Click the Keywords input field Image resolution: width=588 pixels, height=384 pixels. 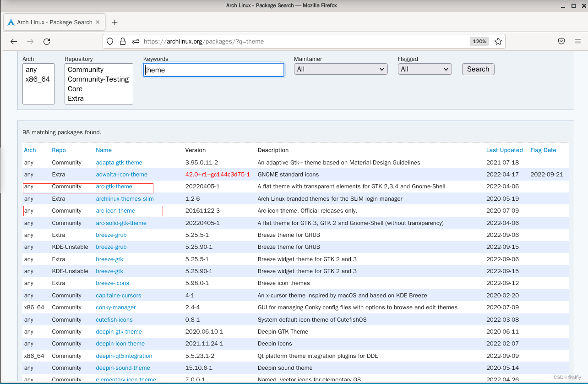pos(213,70)
